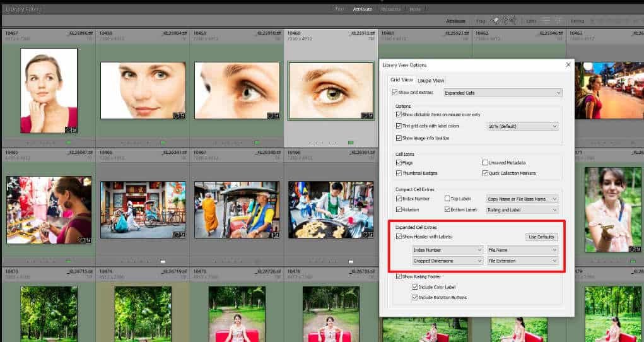Viewport: 644px width, 342px height.
Task: Select the Attribute filter tab
Action: (362, 9)
